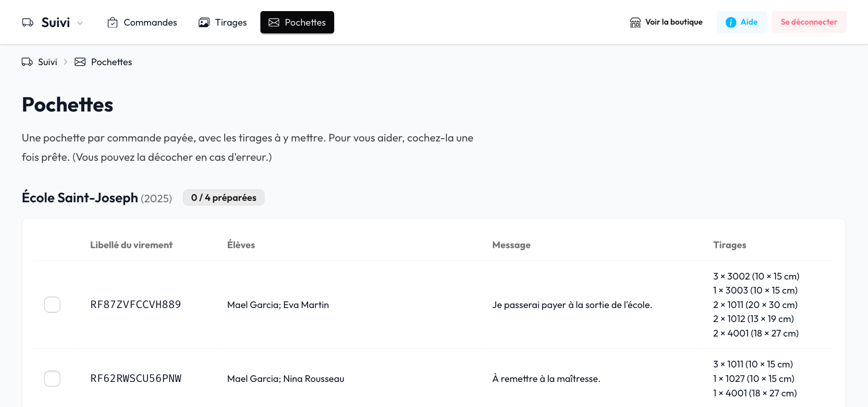Select reference RF62RWSCU56PNW
The image size is (868, 407).
(136, 379)
